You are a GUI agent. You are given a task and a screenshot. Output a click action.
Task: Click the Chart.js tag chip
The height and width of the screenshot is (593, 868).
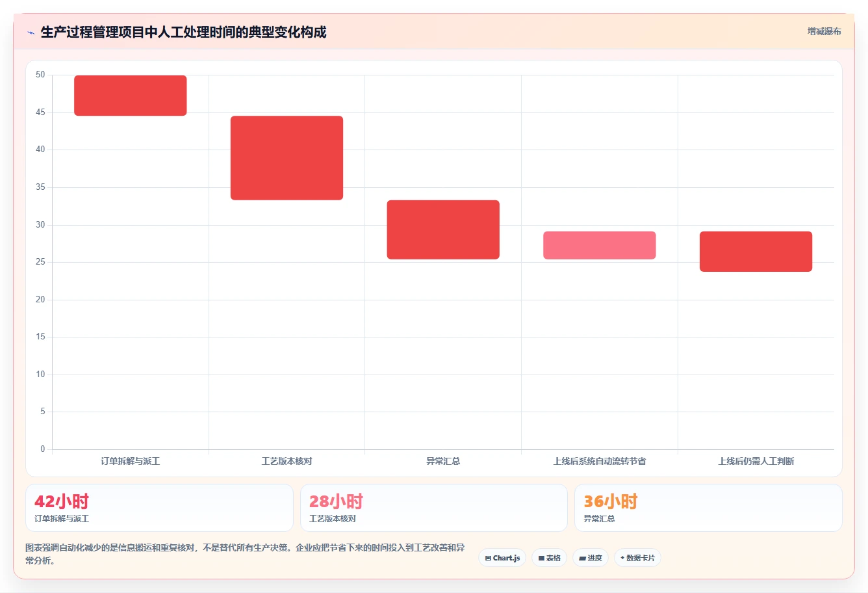[502, 558]
